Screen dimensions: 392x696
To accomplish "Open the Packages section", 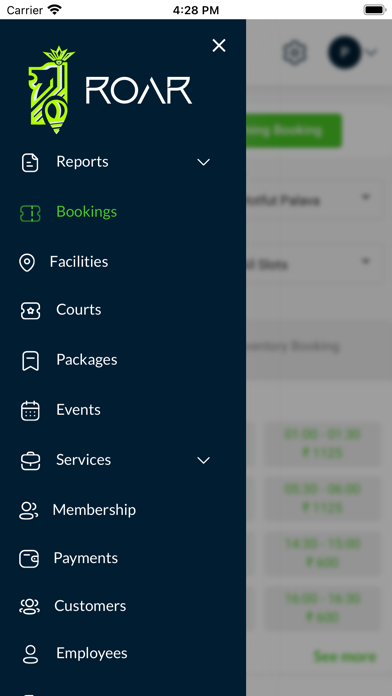I will pos(87,360).
